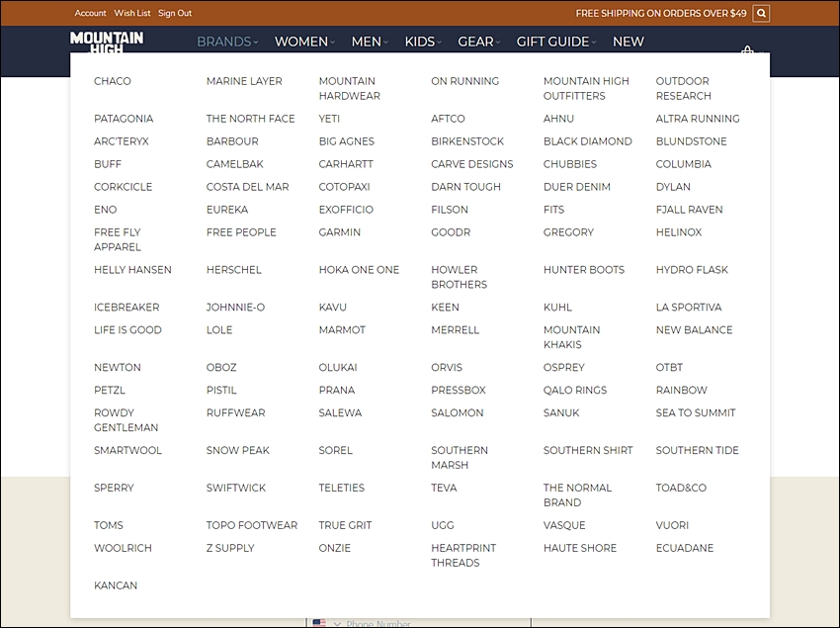840x628 pixels.
Task: Select the Columbia brand
Action: [x=684, y=164]
